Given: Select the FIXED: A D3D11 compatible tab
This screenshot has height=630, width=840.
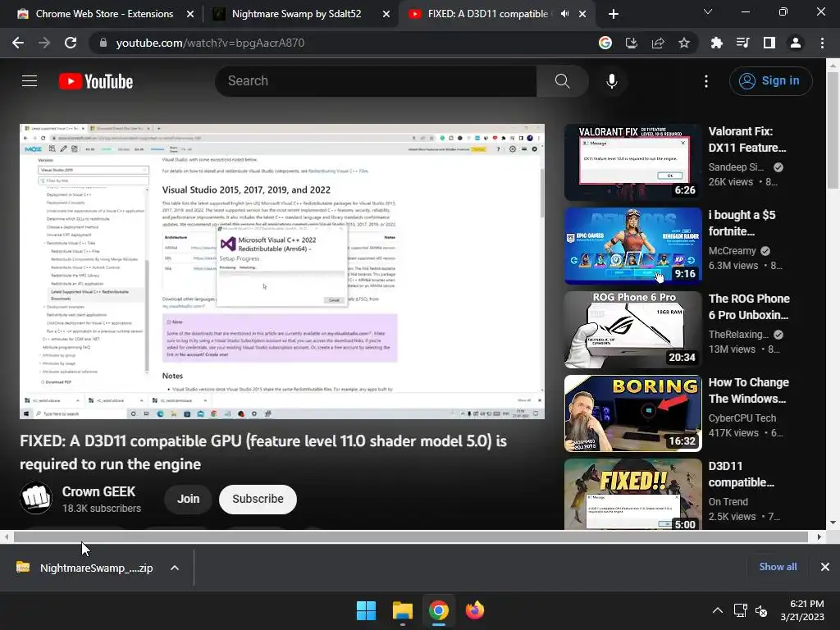Looking at the screenshot, I should pyautogui.click(x=487, y=14).
